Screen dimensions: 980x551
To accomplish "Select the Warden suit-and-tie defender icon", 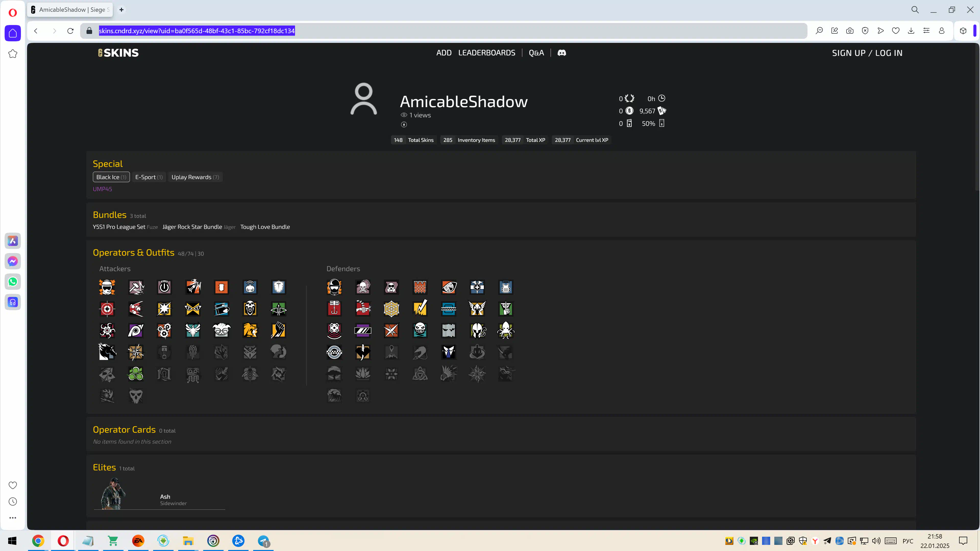I will (449, 352).
